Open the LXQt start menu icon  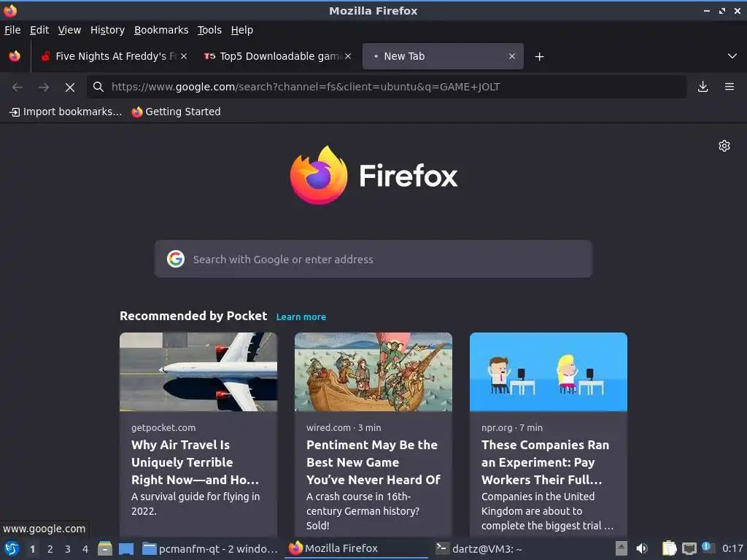pos(12,548)
